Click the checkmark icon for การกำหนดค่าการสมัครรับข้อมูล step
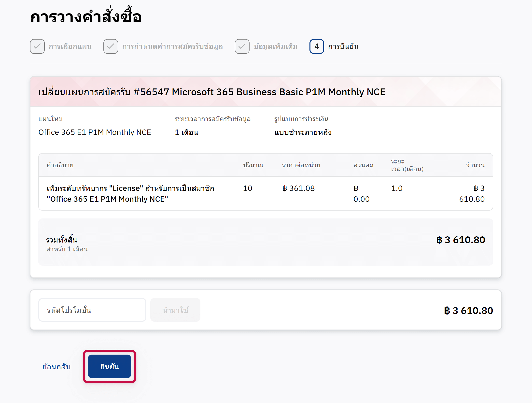The image size is (532, 403). [x=111, y=46]
